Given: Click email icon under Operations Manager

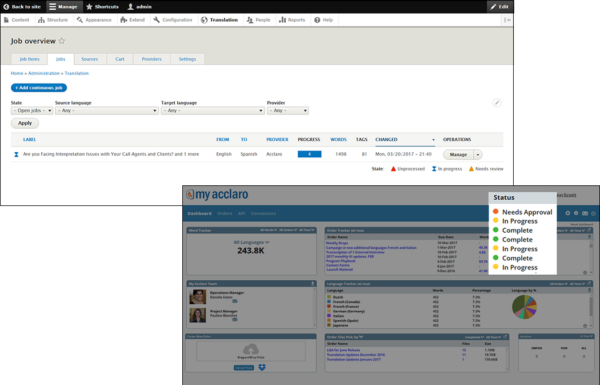Looking at the screenshot, I should click(x=235, y=301).
